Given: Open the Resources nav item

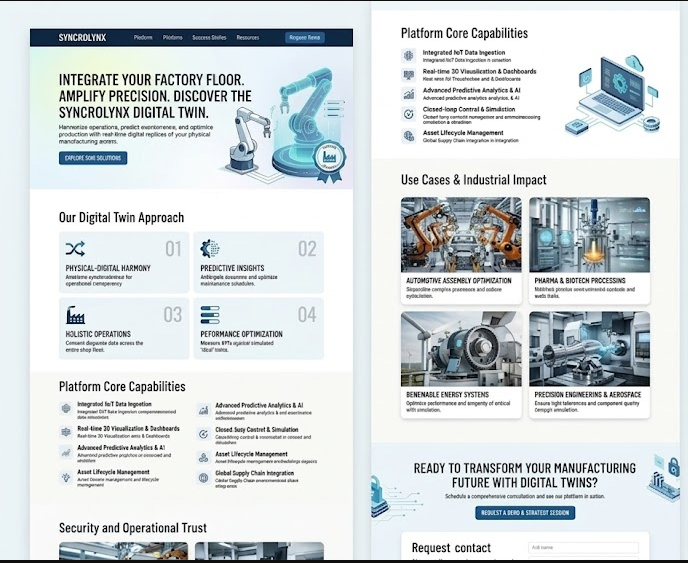Looking at the screenshot, I should click(x=247, y=38).
